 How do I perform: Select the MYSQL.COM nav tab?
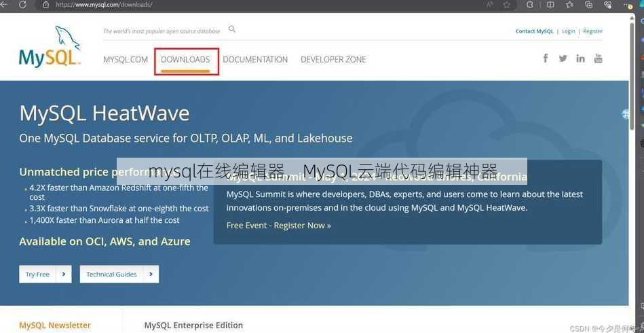pyautogui.click(x=126, y=60)
